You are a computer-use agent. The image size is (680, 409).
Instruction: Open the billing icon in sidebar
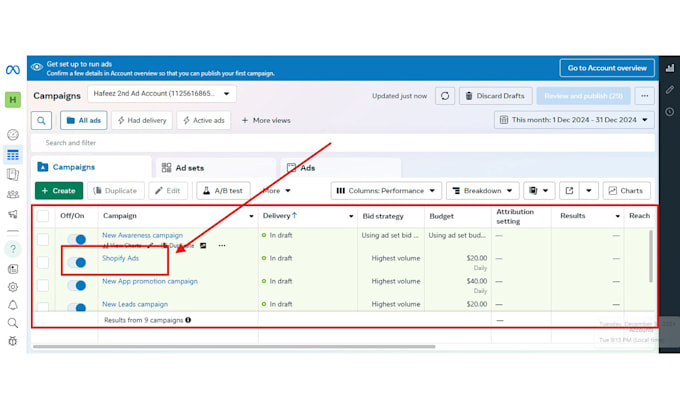click(13, 269)
